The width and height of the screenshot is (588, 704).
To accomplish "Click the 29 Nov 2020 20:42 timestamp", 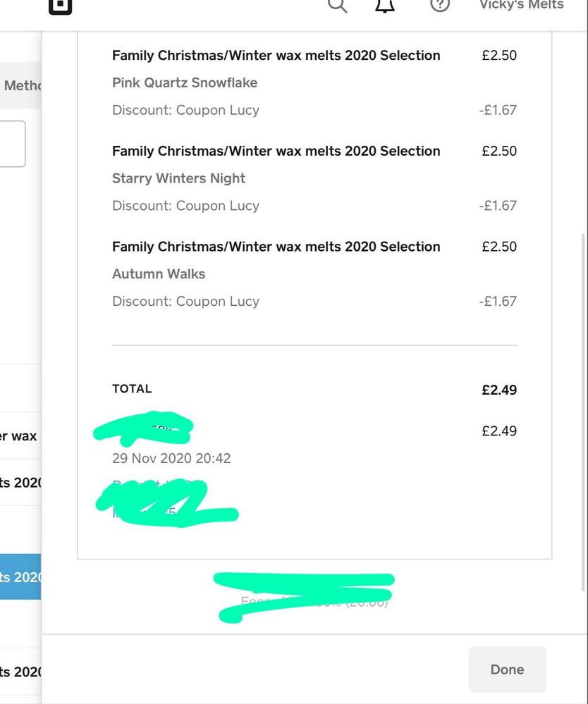I will point(171,458).
